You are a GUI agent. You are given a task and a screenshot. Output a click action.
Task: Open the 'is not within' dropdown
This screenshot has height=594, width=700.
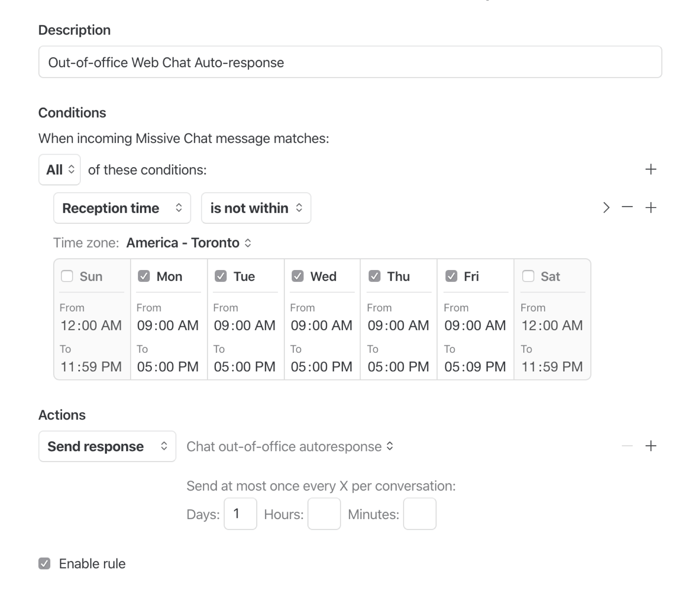click(x=256, y=208)
